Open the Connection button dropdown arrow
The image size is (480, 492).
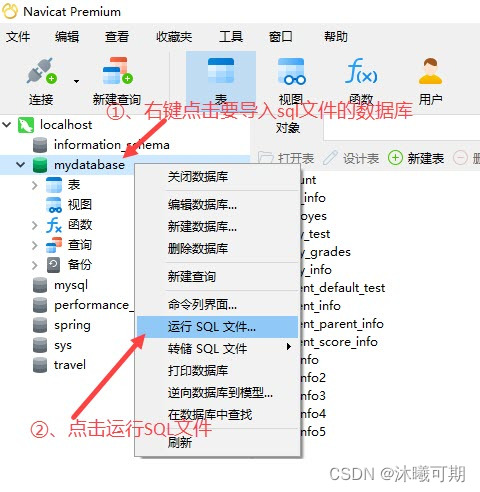tap(76, 81)
